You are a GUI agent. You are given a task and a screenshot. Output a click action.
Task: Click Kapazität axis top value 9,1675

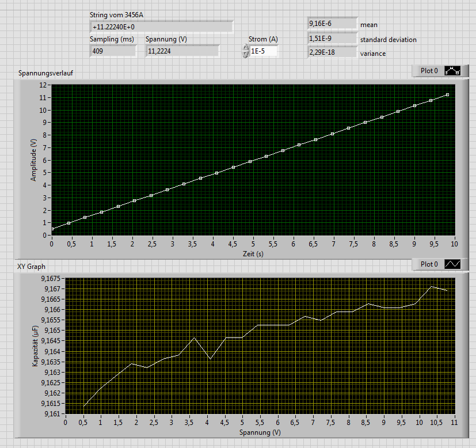click(x=51, y=279)
